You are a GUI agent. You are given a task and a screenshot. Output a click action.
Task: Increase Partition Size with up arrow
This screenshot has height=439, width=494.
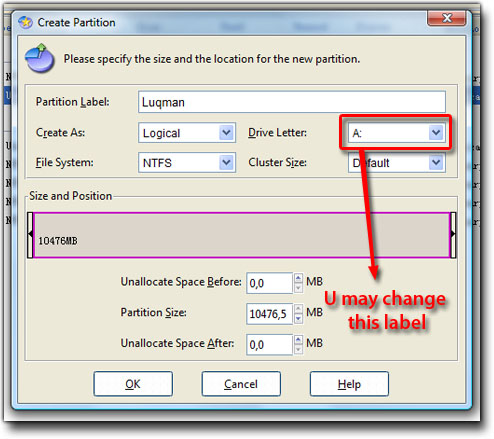click(298, 309)
